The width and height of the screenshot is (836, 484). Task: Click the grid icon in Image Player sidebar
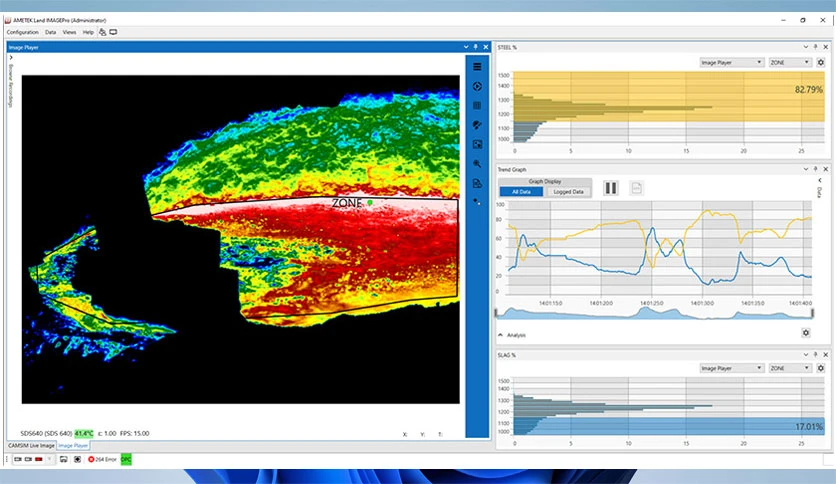click(477, 106)
